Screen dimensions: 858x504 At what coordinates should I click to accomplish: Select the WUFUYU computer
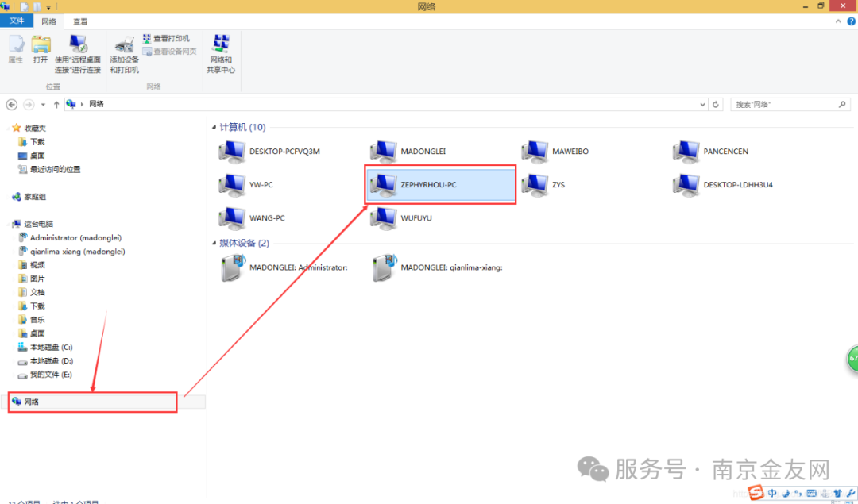[401, 218]
